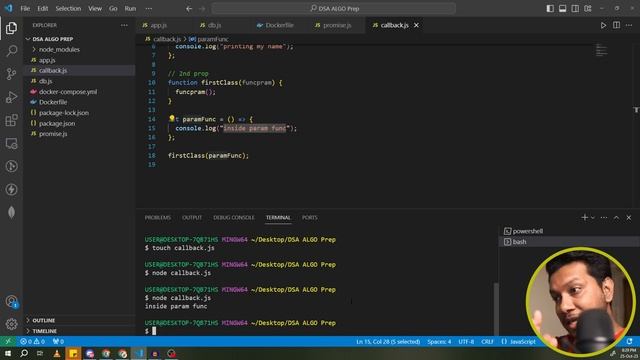Open the new terminal launch profile dropdown
The width and height of the screenshot is (640, 360).
pyautogui.click(x=593, y=218)
